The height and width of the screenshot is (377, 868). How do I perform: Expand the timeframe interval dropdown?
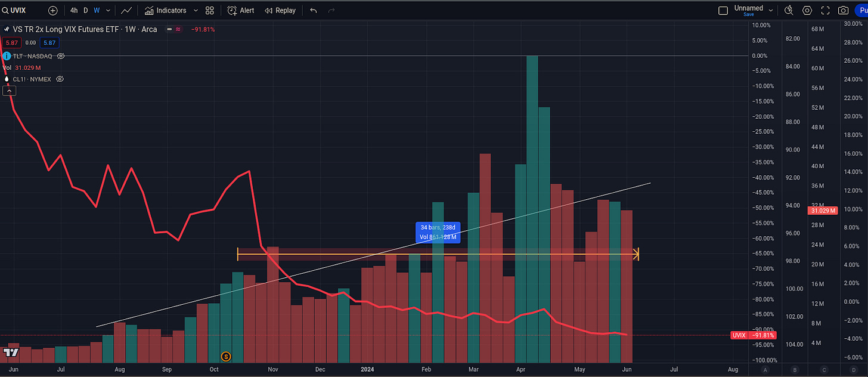coord(107,10)
